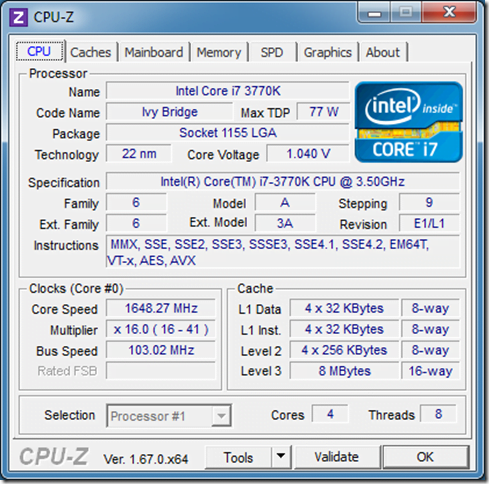Click the Tools button
489x484 pixels.
pos(238,457)
